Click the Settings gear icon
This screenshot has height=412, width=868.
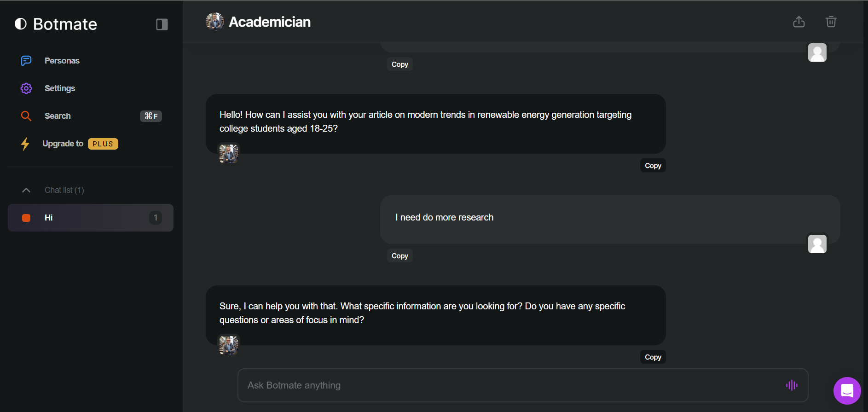[26, 88]
